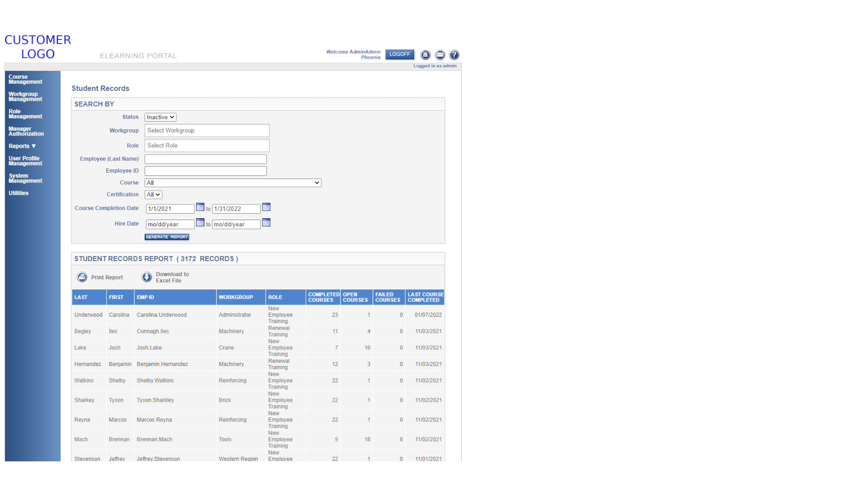Click Benjamin.Hernandez employee ID
The image size is (868, 488).
point(162,364)
